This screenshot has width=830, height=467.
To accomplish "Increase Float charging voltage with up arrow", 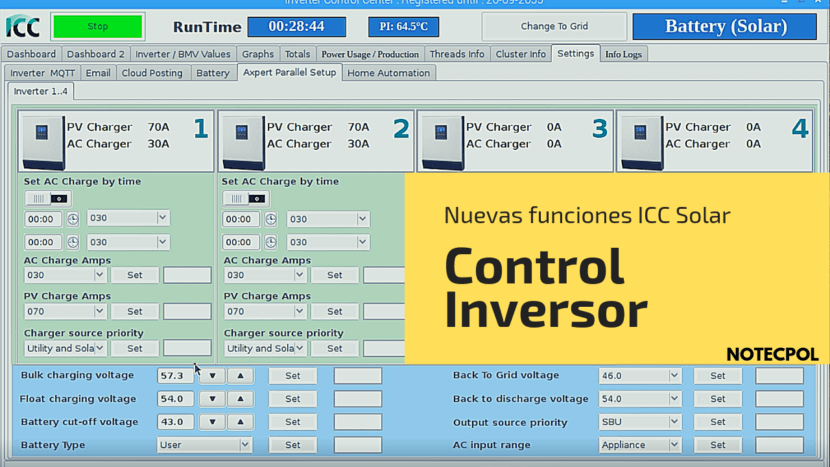I will pyautogui.click(x=240, y=399).
